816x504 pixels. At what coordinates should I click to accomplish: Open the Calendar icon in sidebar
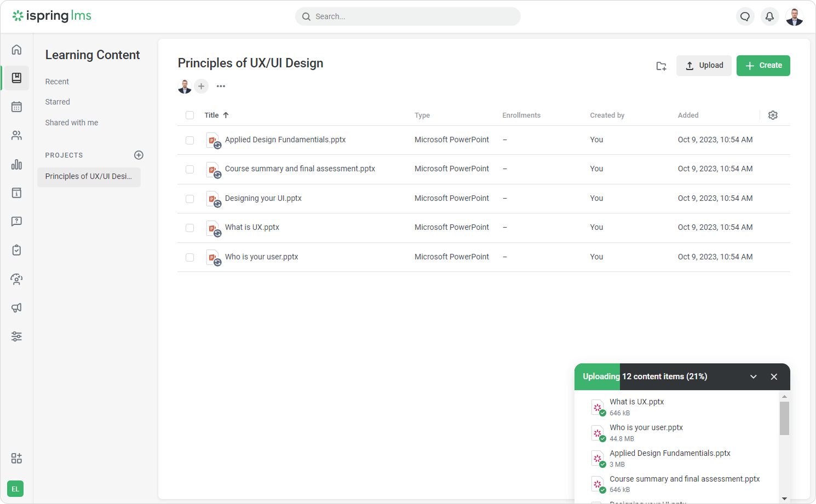pos(16,107)
